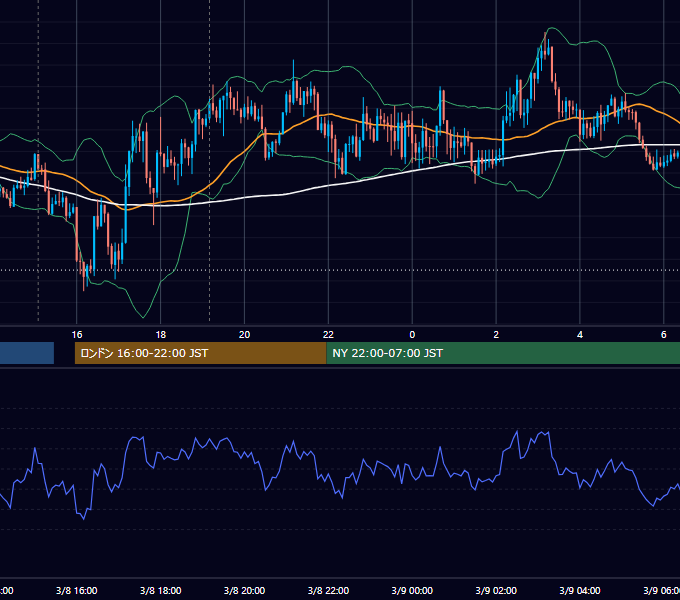Select the ロンドン 16:00-22:00 JST session bar

200,353
